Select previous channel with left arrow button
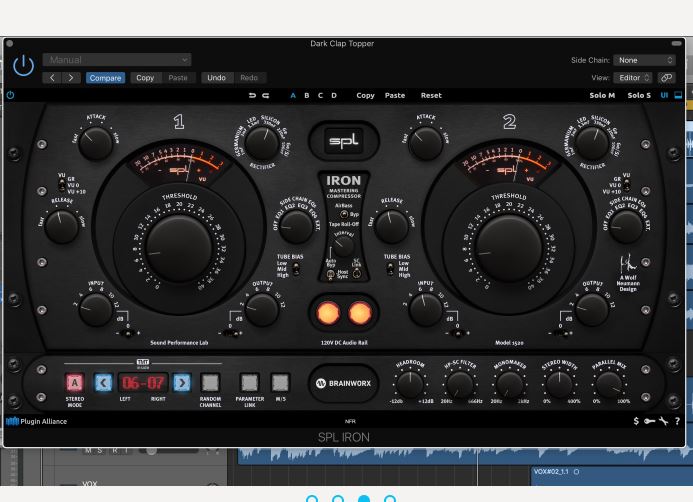This screenshot has height=502, width=693. pyautogui.click(x=101, y=382)
